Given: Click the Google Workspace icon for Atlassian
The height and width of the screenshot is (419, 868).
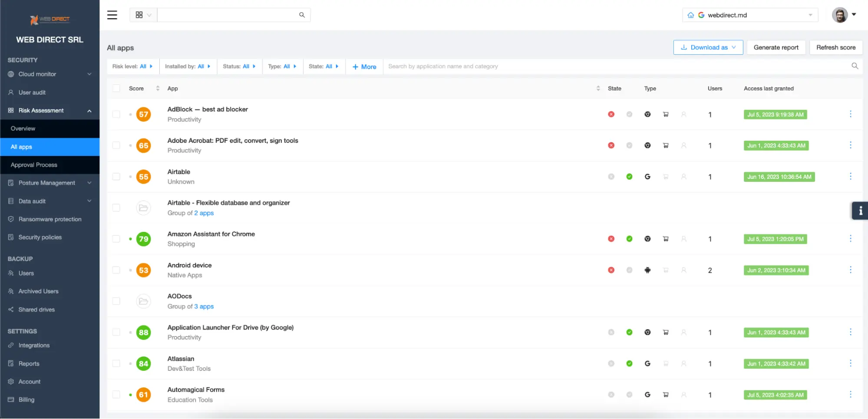Looking at the screenshot, I should [647, 363].
